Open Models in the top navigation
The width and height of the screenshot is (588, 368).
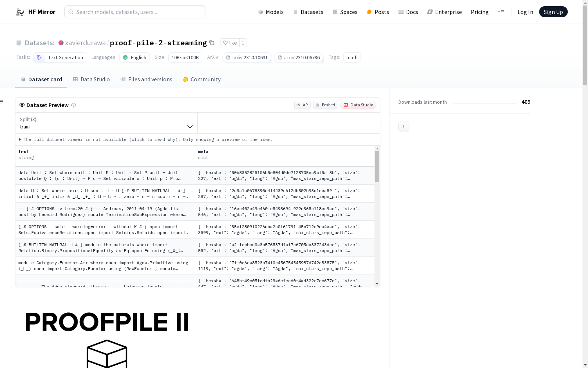pyautogui.click(x=271, y=12)
